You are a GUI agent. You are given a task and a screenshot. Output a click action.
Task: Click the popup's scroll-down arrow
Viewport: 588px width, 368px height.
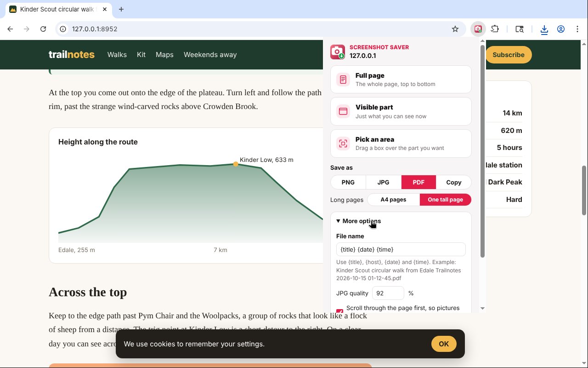point(482,308)
